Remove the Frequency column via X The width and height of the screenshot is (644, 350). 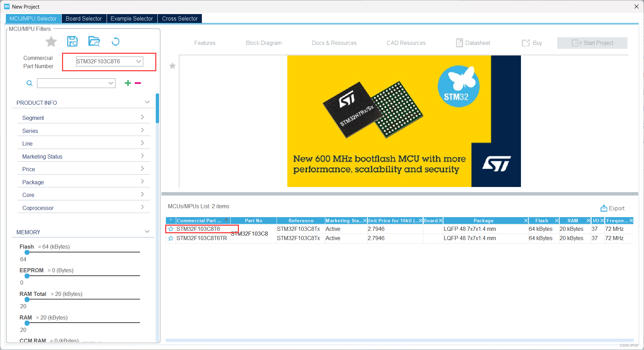point(631,221)
